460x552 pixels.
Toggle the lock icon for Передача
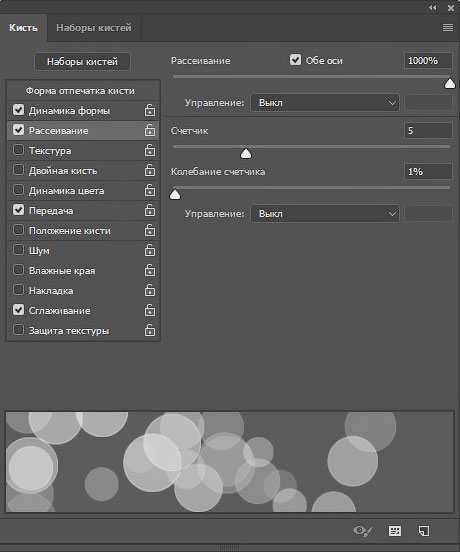click(x=150, y=211)
